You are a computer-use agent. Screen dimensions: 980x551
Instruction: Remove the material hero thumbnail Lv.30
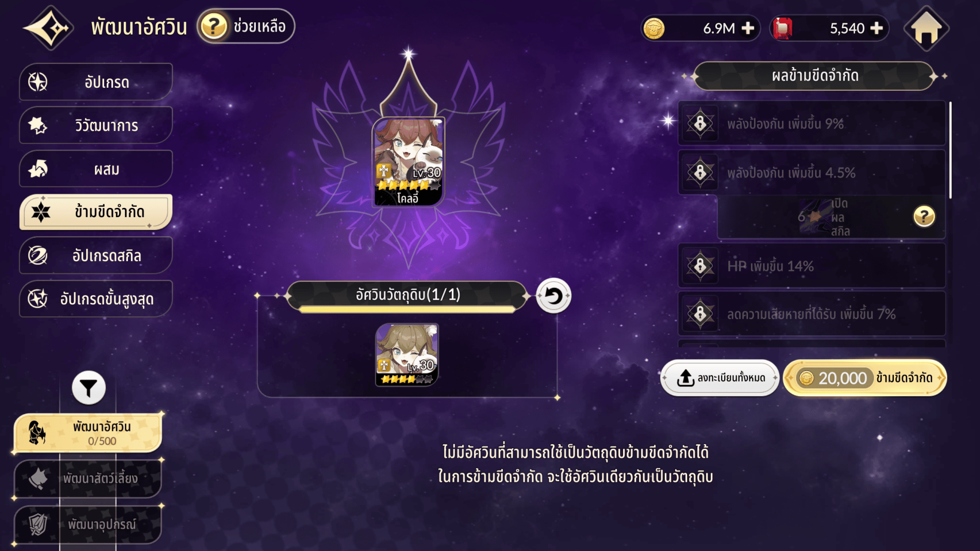(407, 355)
